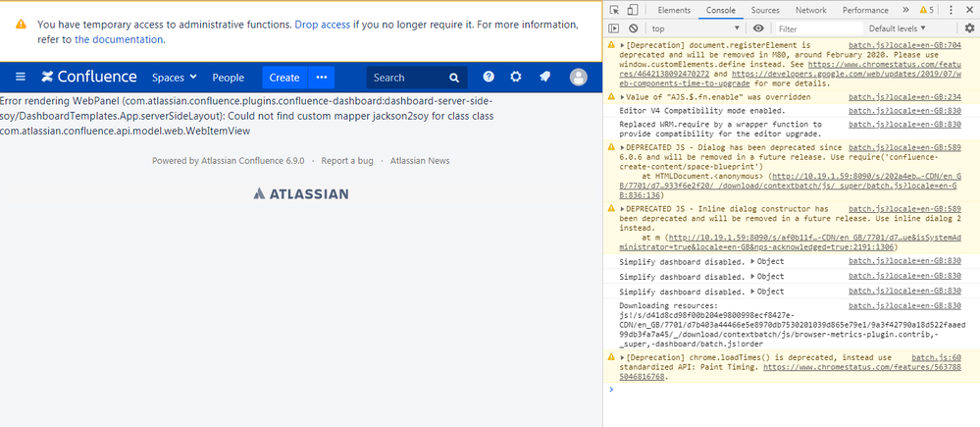This screenshot has height=427, width=980.
Task: Open the Network tab
Action: [810, 10]
